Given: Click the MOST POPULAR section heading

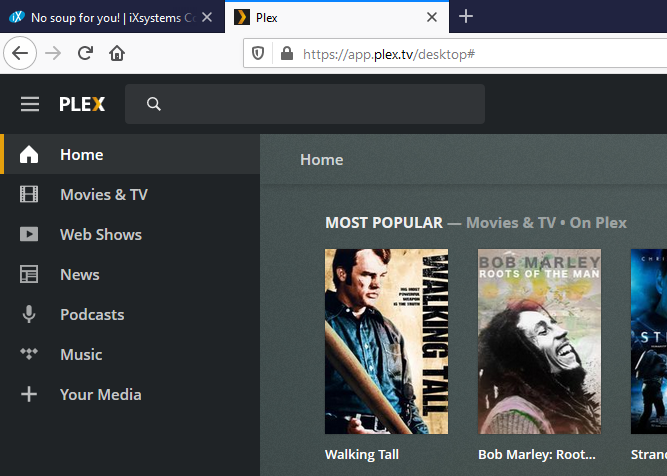Looking at the screenshot, I should [384, 222].
